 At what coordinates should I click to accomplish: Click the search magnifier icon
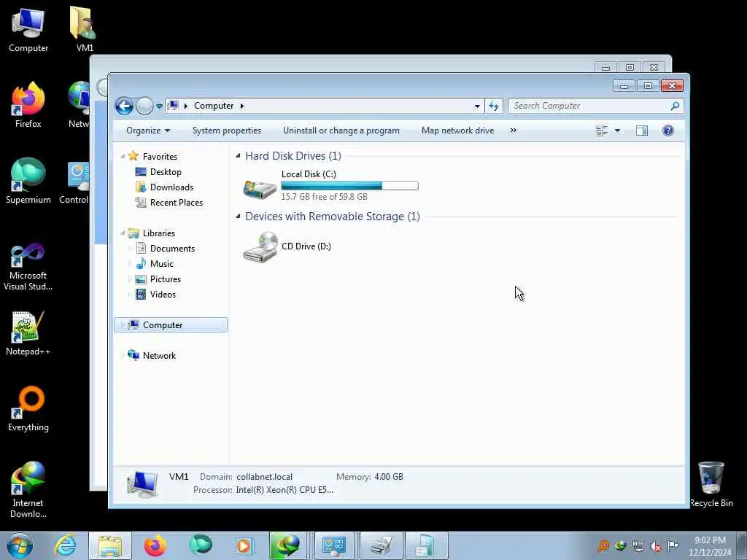[x=675, y=106]
